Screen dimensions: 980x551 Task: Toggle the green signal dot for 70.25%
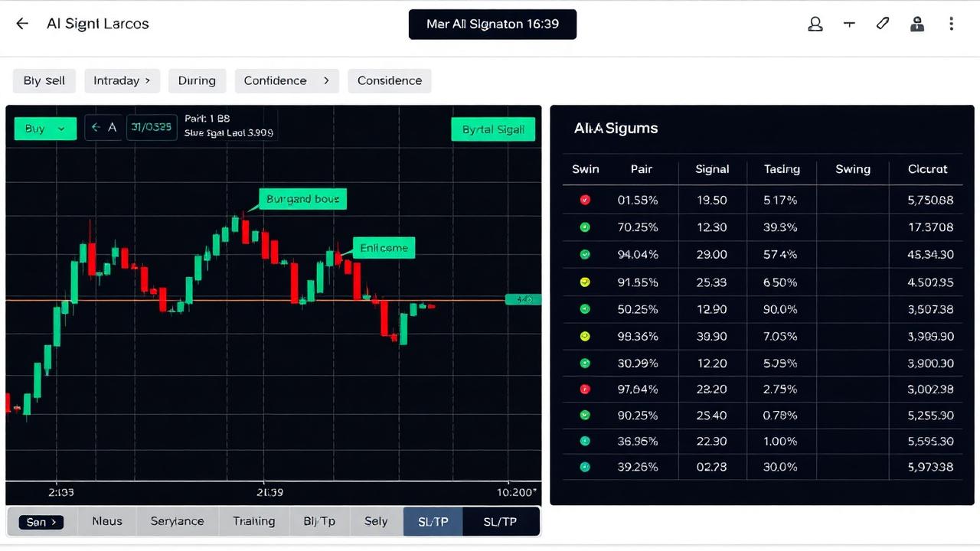pyautogui.click(x=585, y=227)
